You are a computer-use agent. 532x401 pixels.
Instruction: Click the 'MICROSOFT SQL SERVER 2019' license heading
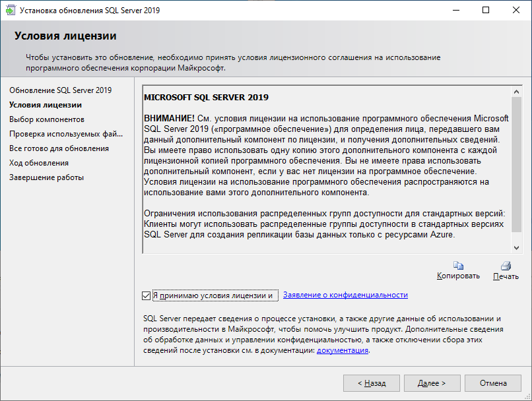click(207, 98)
